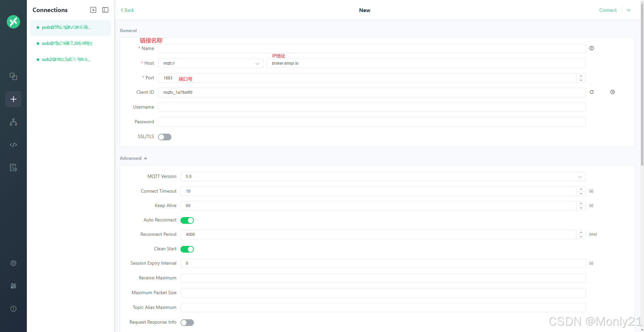Open the dropdown arrow next to Connect
Screen dimensions: 644x332
tap(629, 10)
